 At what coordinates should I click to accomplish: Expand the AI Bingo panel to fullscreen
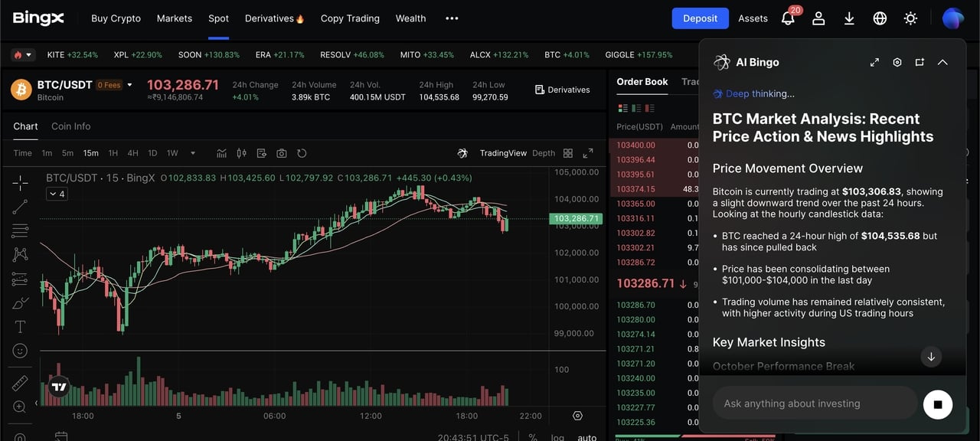tap(874, 62)
